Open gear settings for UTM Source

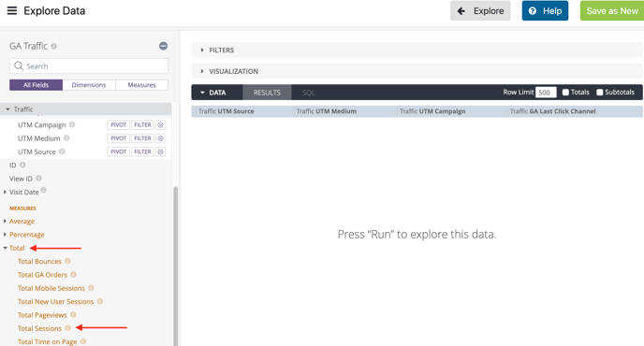pyautogui.click(x=161, y=151)
